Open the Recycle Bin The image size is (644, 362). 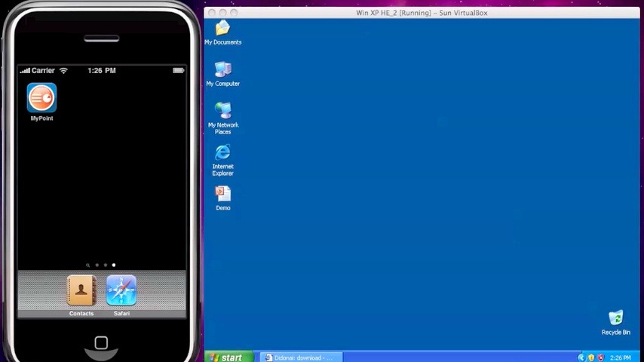pos(615,319)
